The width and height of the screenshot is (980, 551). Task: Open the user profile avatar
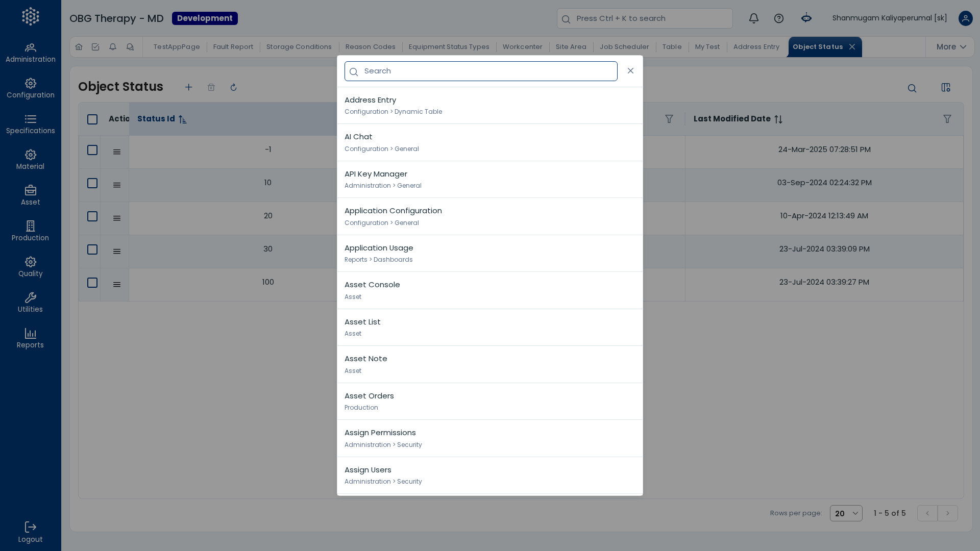tap(966, 18)
